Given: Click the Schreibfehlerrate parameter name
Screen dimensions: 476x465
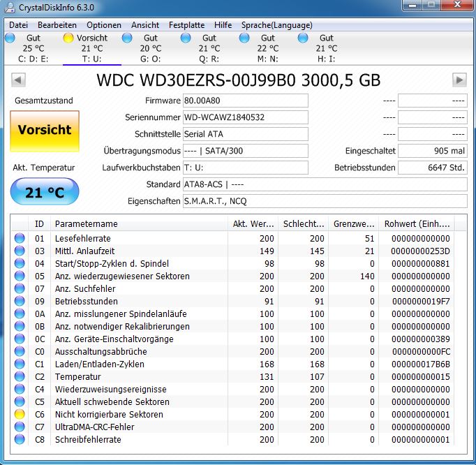Looking at the screenshot, I should coord(88,439).
